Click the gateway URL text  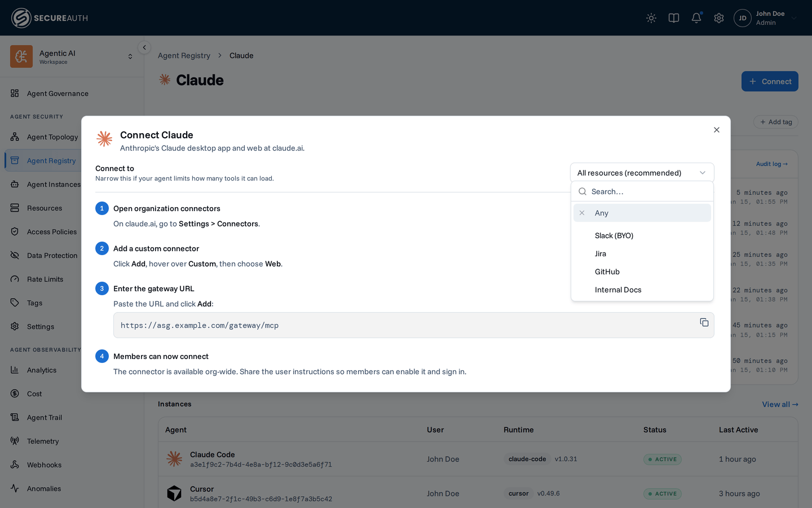pos(200,326)
